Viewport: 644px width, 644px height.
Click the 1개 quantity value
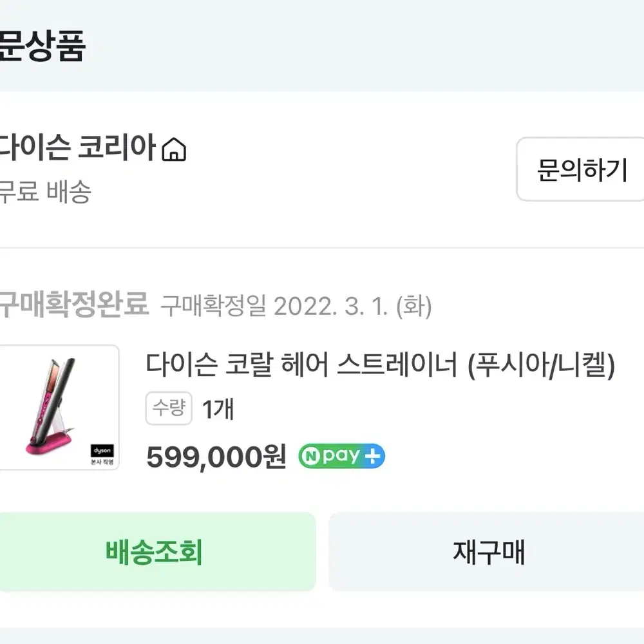point(218,409)
